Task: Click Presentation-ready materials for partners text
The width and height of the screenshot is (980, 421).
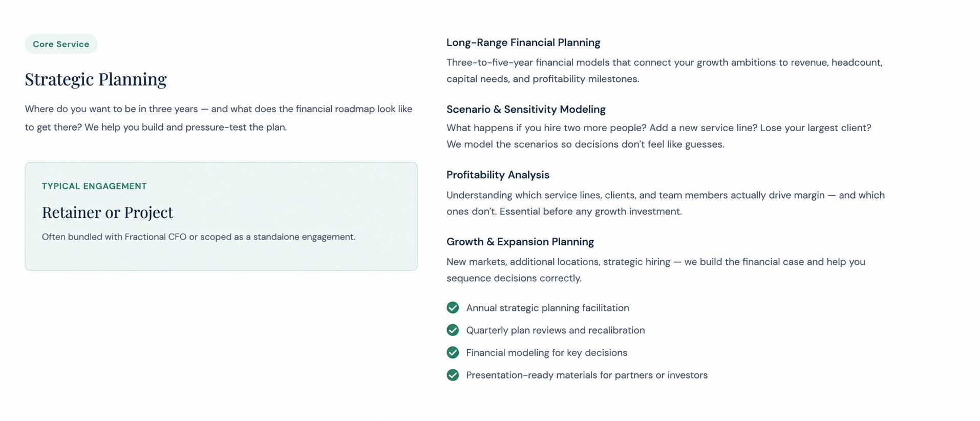Action: tap(587, 375)
